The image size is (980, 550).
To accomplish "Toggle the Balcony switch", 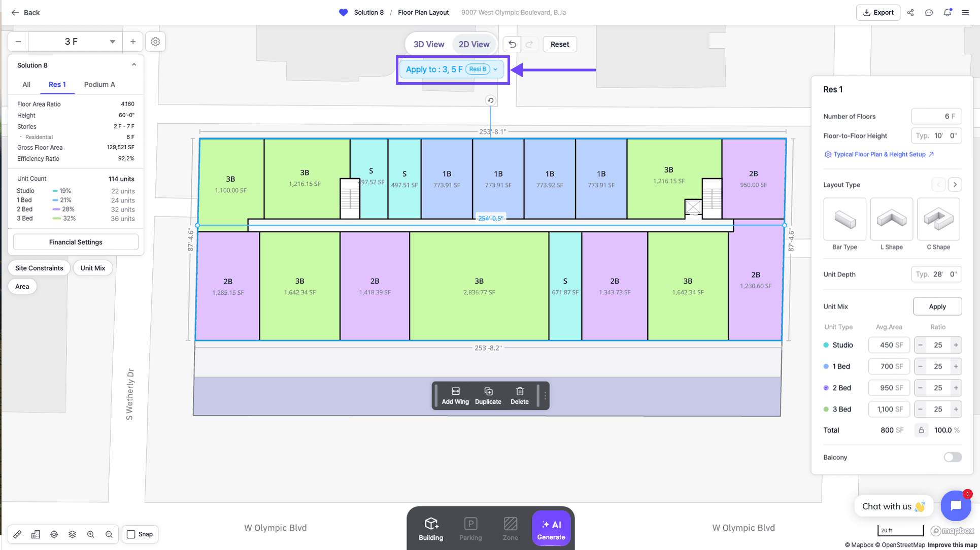I will pyautogui.click(x=952, y=457).
